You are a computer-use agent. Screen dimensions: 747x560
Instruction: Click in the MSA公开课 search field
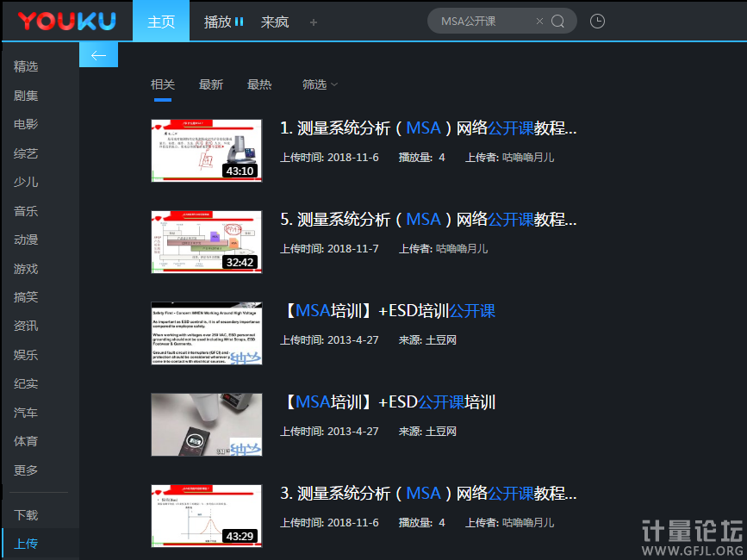tap(482, 22)
